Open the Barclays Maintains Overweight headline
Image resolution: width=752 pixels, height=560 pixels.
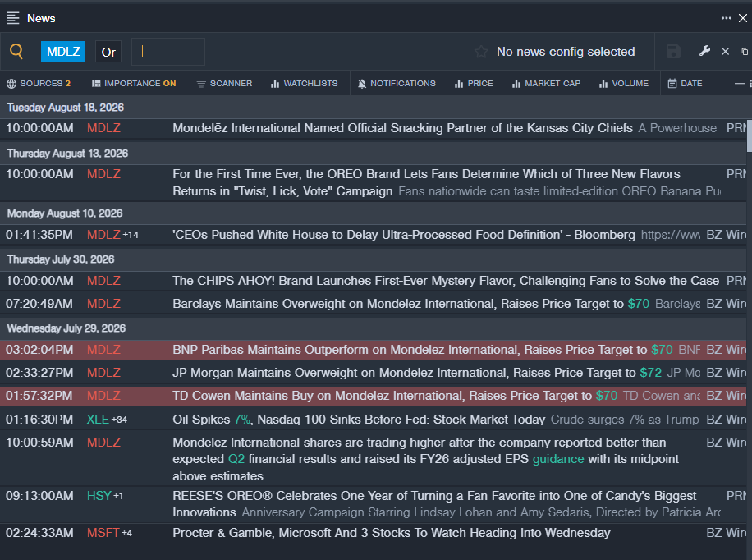[x=410, y=304]
